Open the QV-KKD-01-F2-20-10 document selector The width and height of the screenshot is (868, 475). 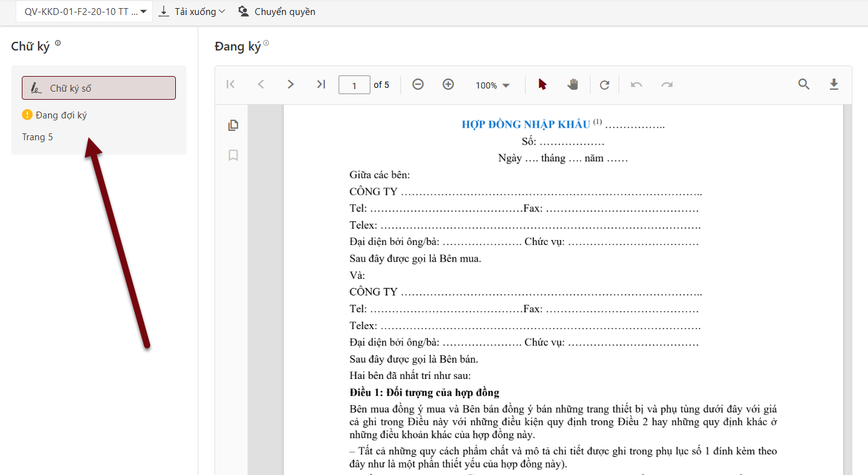point(84,11)
